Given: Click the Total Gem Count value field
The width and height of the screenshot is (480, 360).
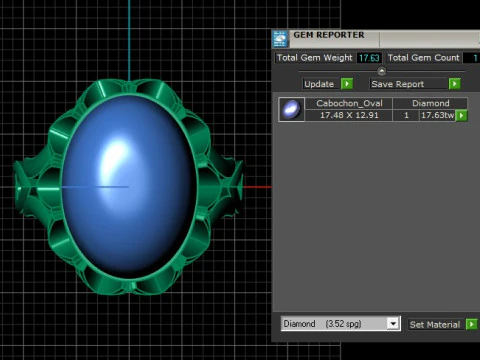Looking at the screenshot, I should (471, 58).
